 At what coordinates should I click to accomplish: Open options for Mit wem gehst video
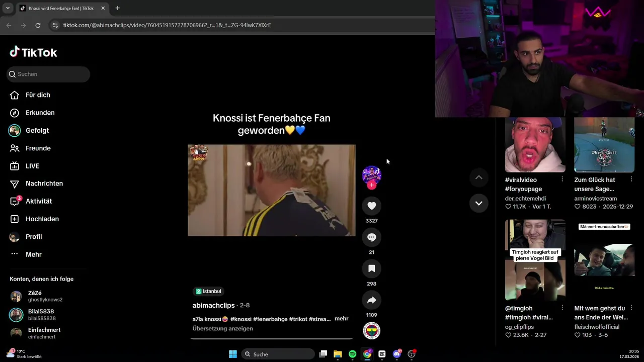click(631, 307)
